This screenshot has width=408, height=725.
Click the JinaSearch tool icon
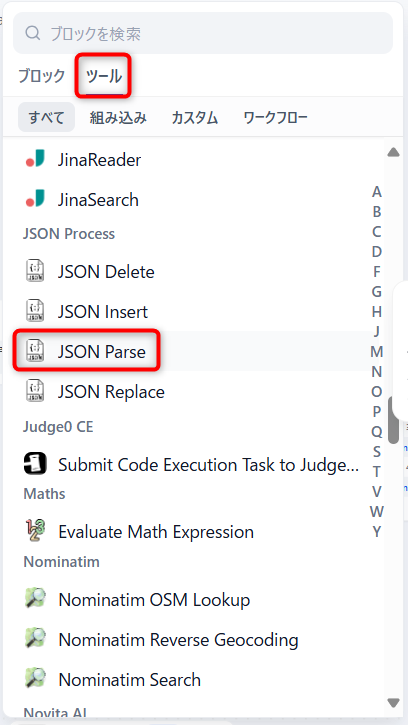click(35, 199)
